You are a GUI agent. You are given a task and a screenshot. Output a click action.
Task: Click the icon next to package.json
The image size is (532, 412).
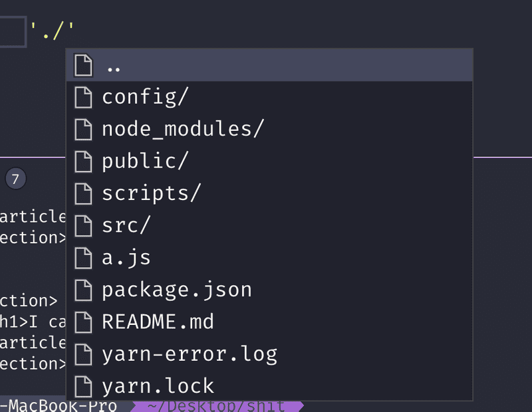[83, 290]
